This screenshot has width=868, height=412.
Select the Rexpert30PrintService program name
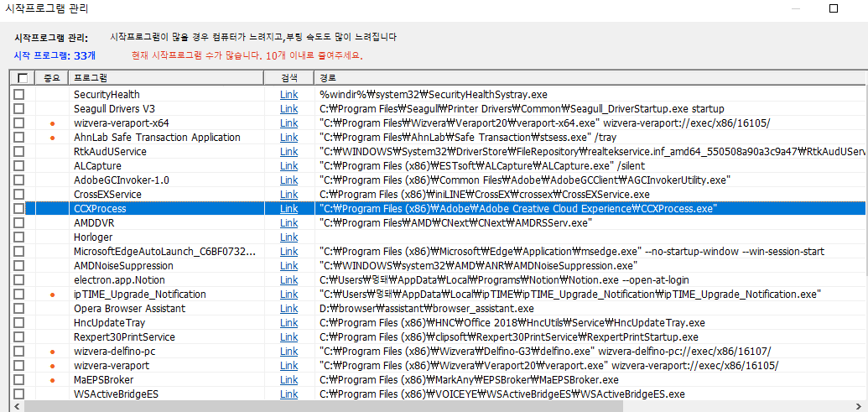(x=125, y=337)
